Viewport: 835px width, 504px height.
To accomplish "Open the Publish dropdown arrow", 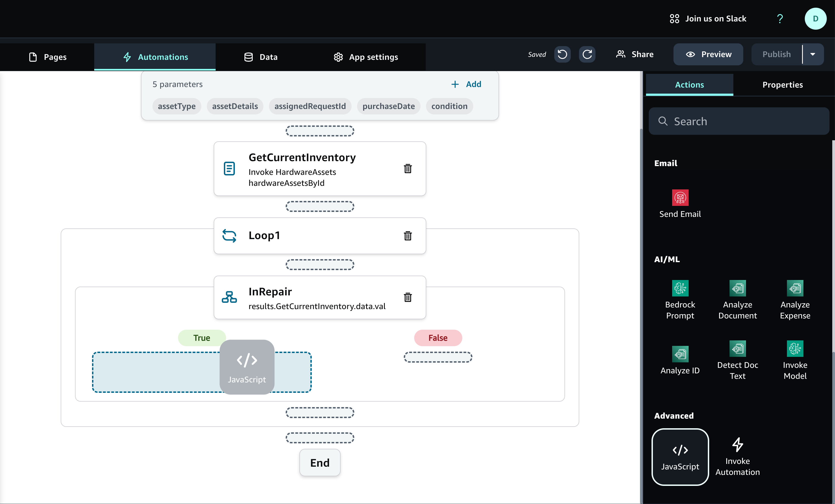I will click(813, 54).
